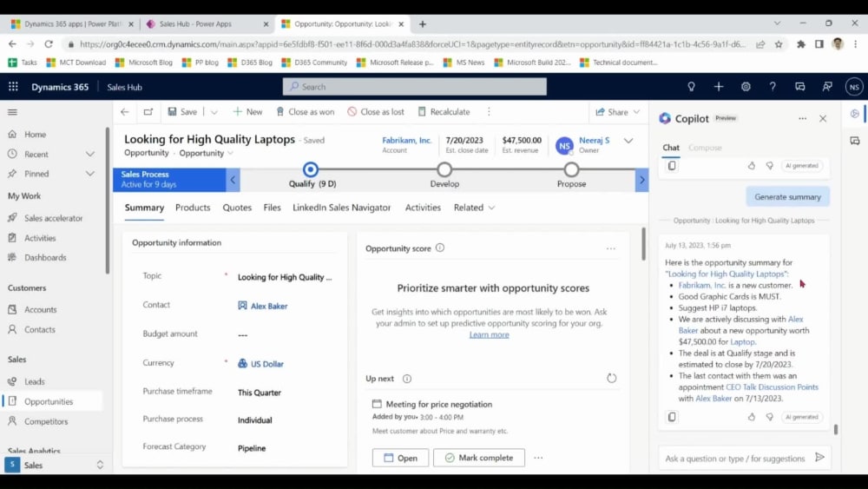Mark the meeting complete
868x489 pixels.
tap(479, 458)
